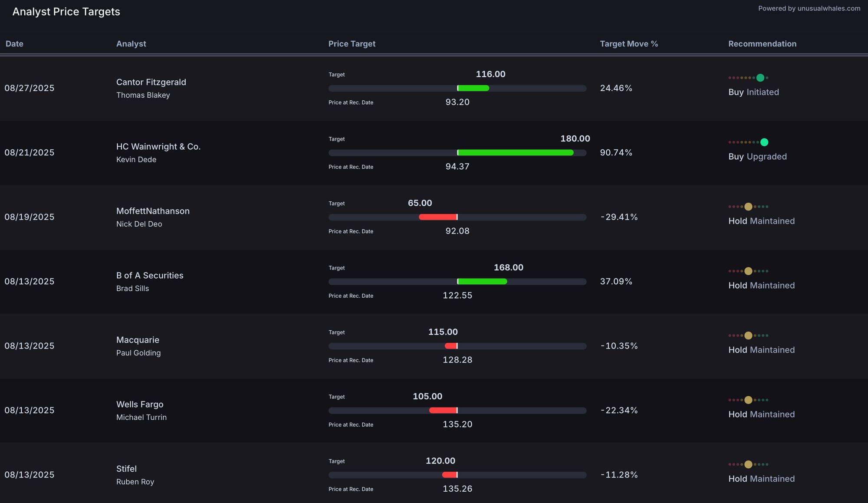Click the 122.55 price at rec. date
Image resolution: width=868 pixels, height=503 pixels.
pyautogui.click(x=457, y=296)
